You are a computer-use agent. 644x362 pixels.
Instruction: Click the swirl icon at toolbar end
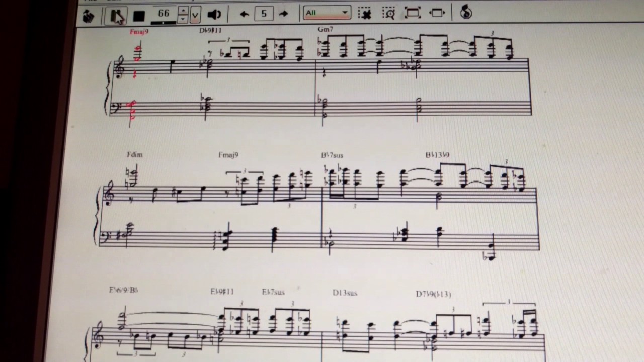[x=466, y=12]
